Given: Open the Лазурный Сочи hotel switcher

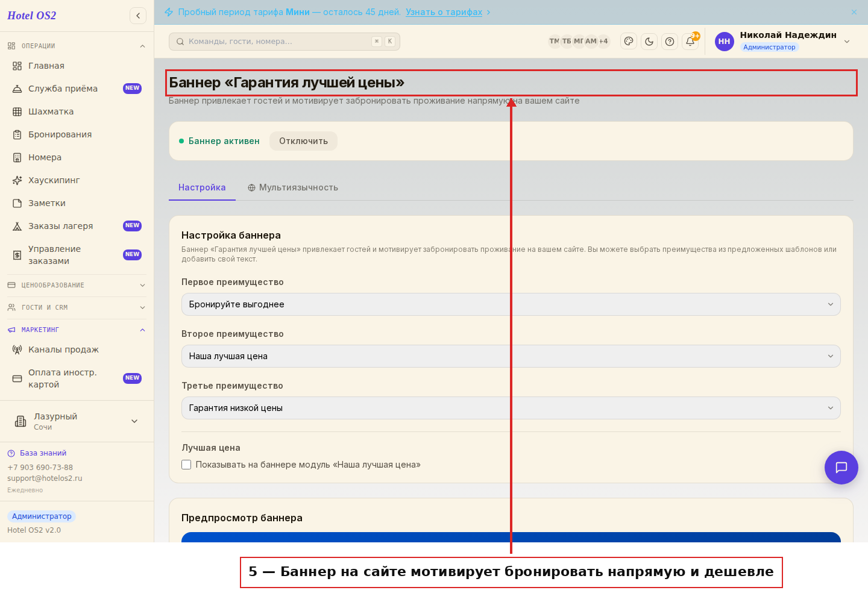Looking at the screenshot, I should (77, 421).
